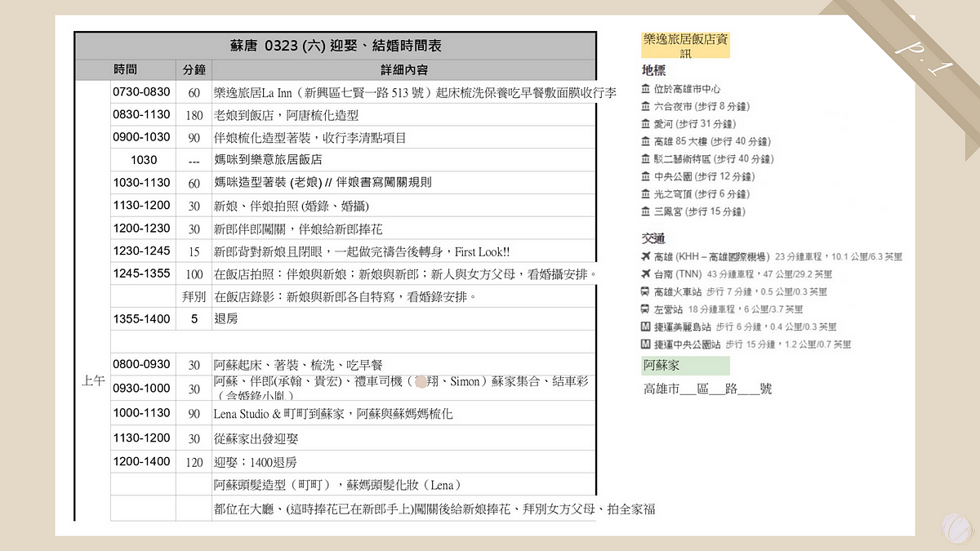Select the 1200-1400 time cell
The height and width of the screenshot is (551, 980).
point(143,461)
